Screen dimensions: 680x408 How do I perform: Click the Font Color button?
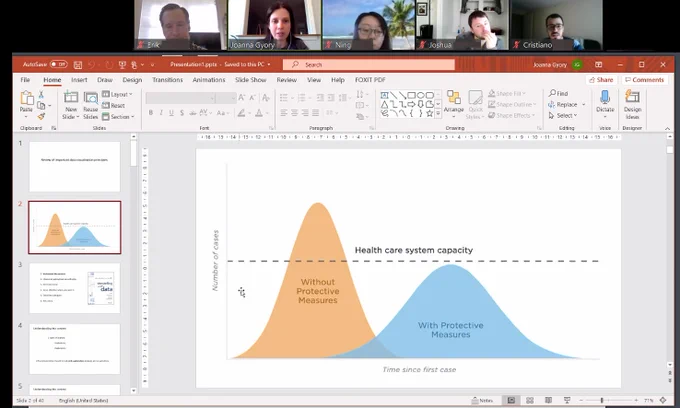(x=259, y=113)
